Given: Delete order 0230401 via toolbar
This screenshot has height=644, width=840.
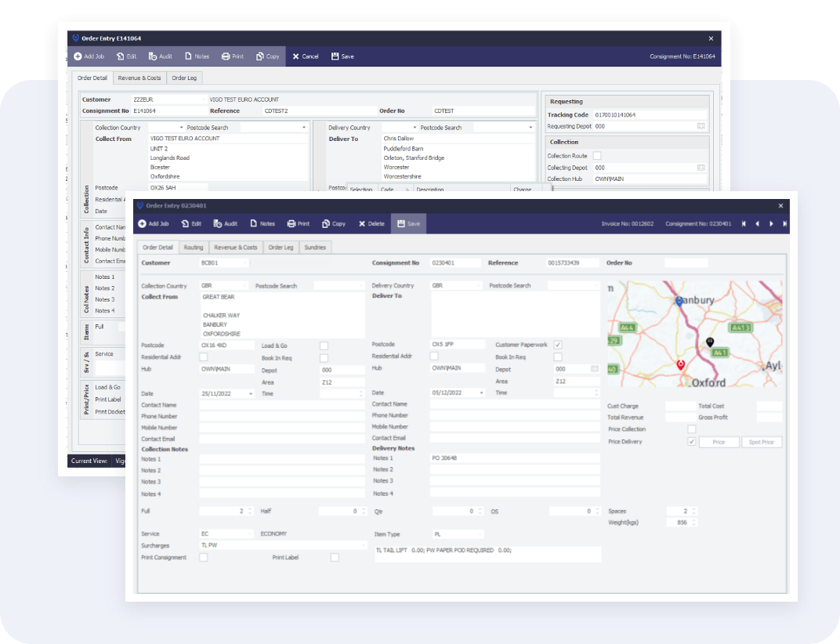Looking at the screenshot, I should click(363, 223).
